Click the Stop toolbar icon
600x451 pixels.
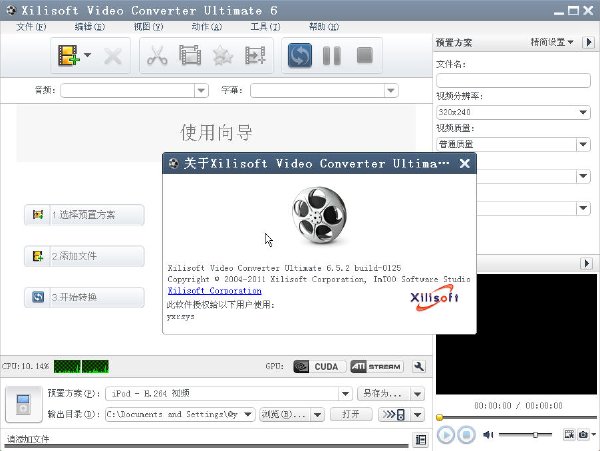365,55
